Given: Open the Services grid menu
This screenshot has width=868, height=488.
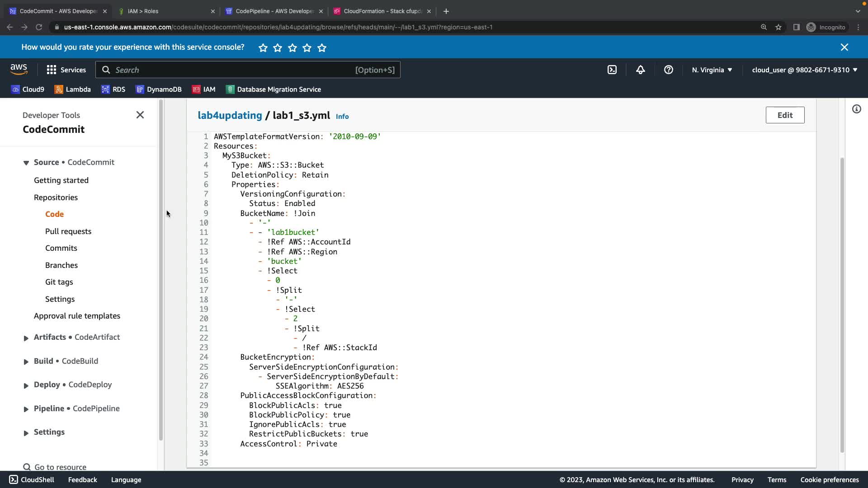Looking at the screenshot, I should 66,70.
